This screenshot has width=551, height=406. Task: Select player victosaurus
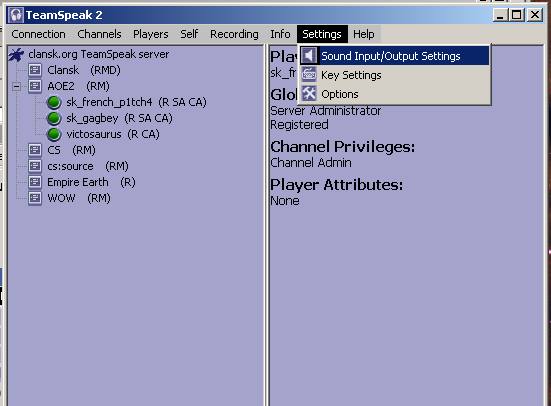(113, 134)
